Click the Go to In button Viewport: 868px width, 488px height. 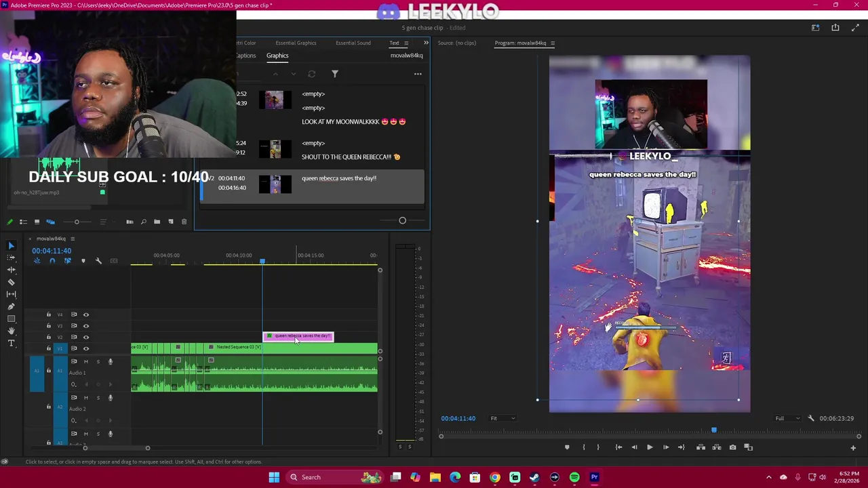pyautogui.click(x=618, y=447)
